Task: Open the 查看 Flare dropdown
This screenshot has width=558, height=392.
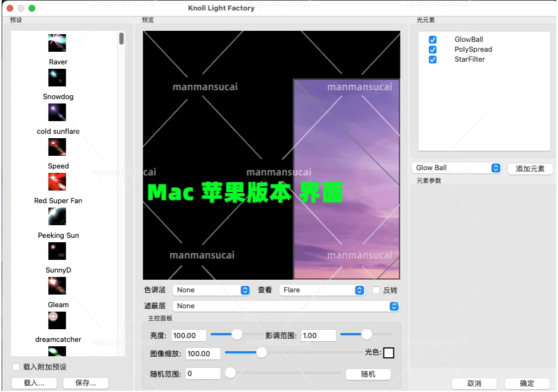Action: (x=322, y=290)
